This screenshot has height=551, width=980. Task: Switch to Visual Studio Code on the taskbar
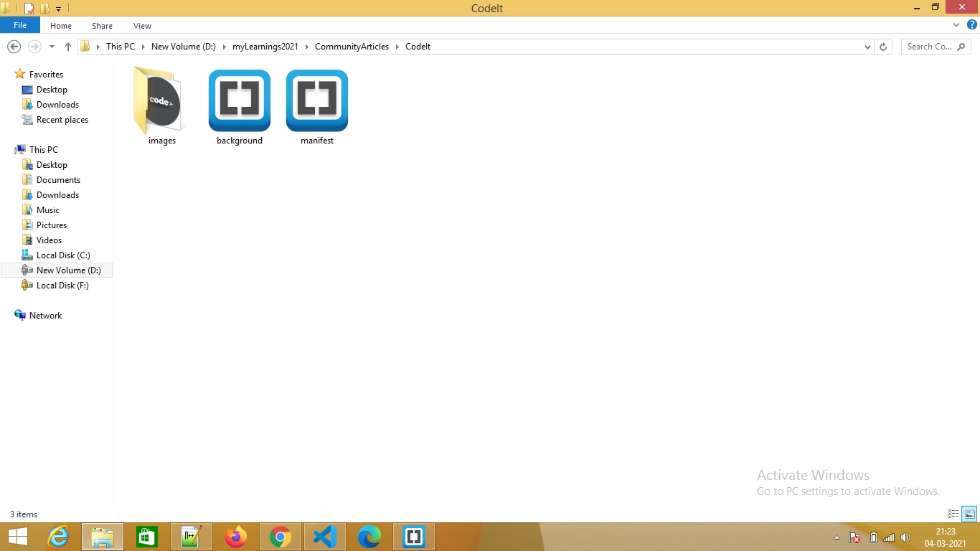coord(325,537)
